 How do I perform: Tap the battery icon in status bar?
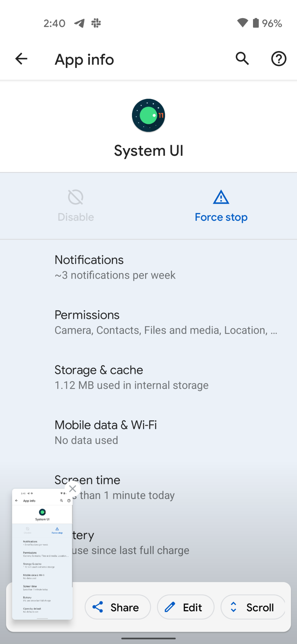coord(256,23)
